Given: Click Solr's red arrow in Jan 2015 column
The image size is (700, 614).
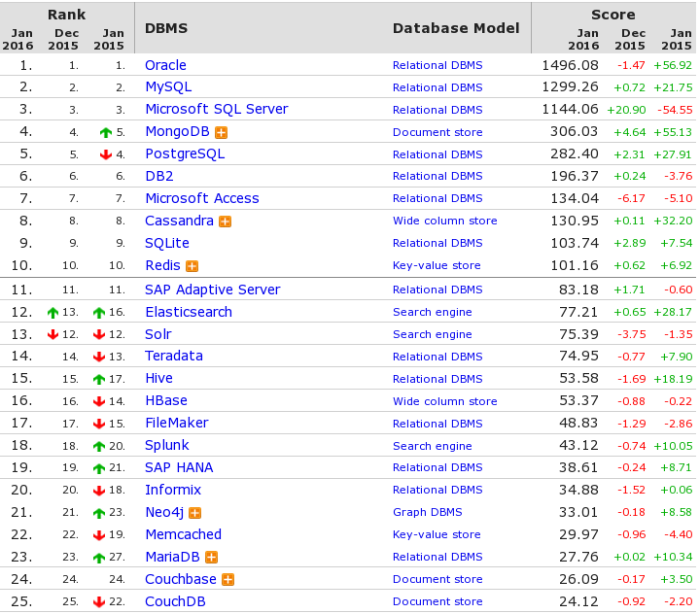Looking at the screenshot, I should click(99, 334).
